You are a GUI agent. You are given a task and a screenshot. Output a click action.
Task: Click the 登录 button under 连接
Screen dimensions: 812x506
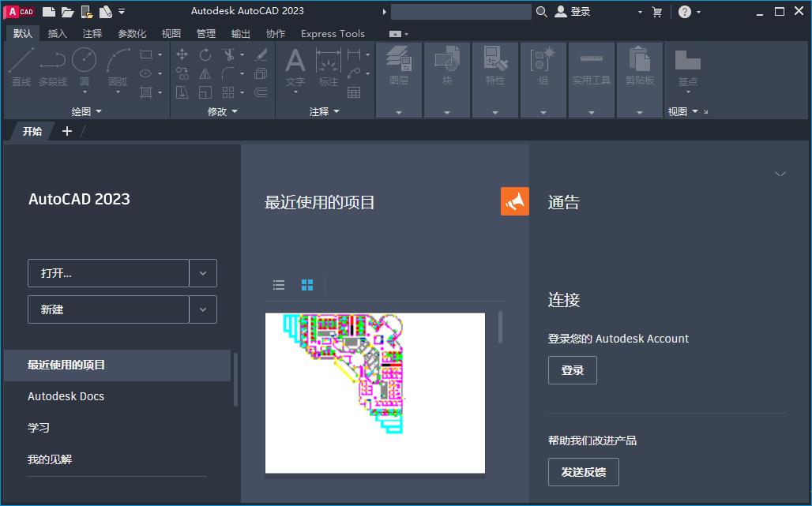click(x=572, y=370)
